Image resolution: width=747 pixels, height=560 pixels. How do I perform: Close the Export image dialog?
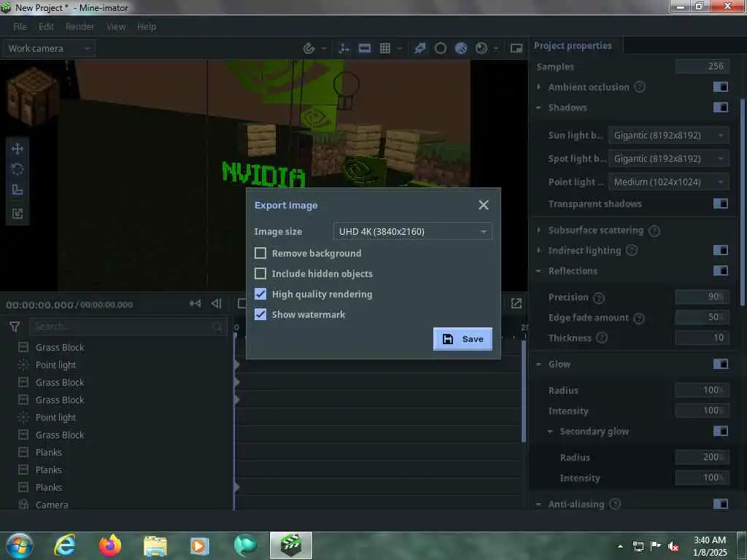point(484,205)
